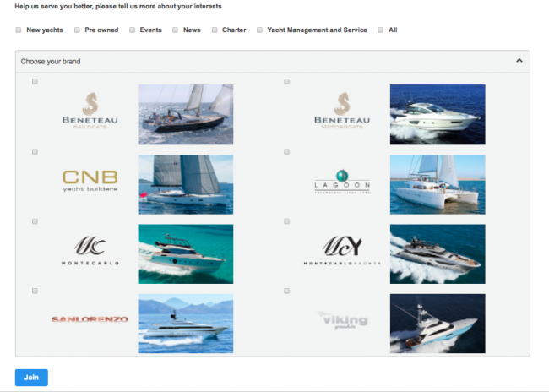Select the Monte Carlo Yachts MCY logo
The image size is (549, 392).
(x=342, y=250)
